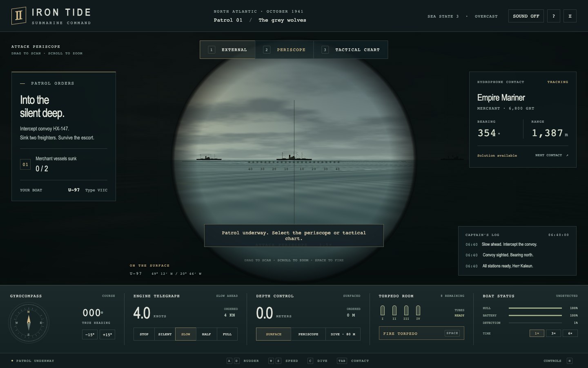The image size is (588, 368).
Task: Select torpedo tube IV
Action: 418,310
